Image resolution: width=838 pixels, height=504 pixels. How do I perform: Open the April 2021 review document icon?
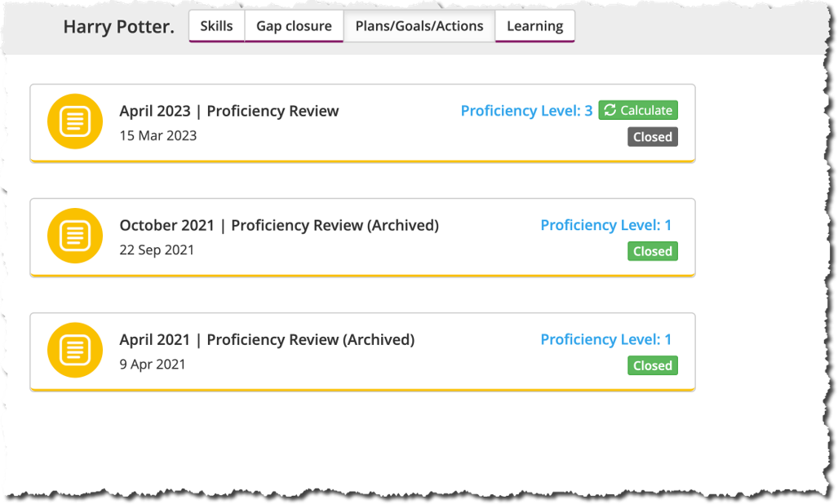pos(75,350)
